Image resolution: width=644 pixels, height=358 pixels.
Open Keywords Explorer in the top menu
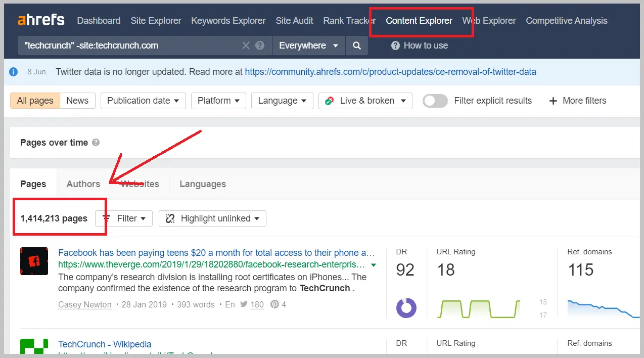tap(228, 21)
